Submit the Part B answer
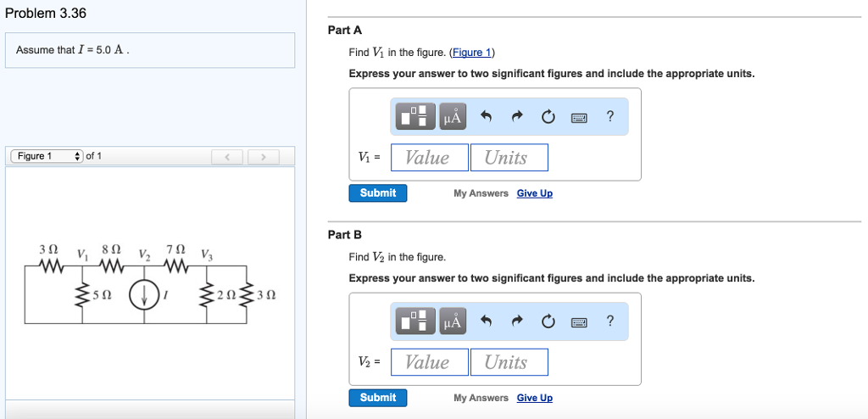 (378, 398)
